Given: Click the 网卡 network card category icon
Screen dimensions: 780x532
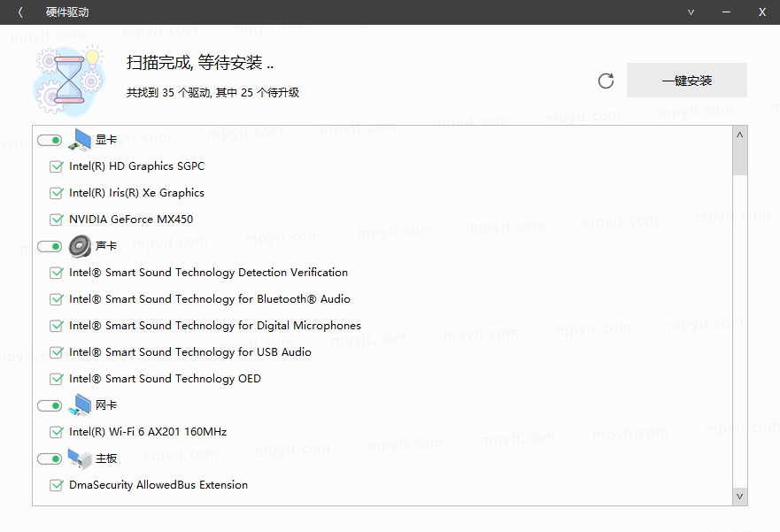Looking at the screenshot, I should (x=80, y=405).
